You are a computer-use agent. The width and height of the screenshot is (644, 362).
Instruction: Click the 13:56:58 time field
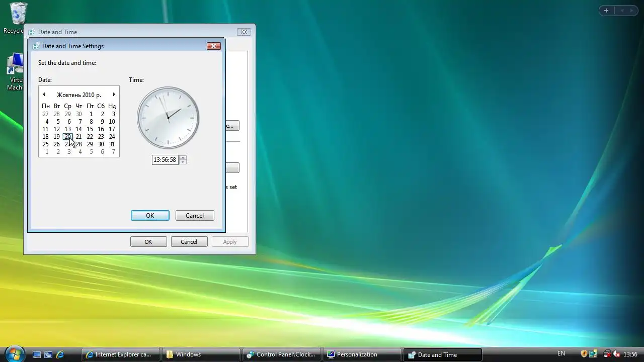pos(165,160)
